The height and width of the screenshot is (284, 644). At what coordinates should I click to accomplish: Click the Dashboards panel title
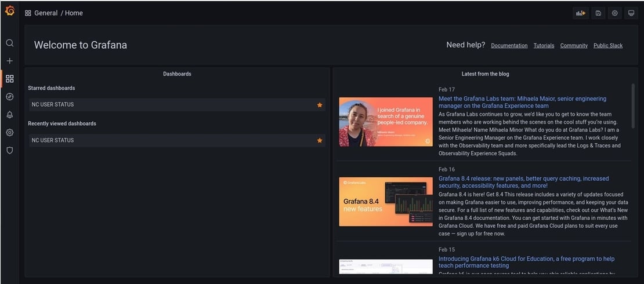[x=177, y=74]
